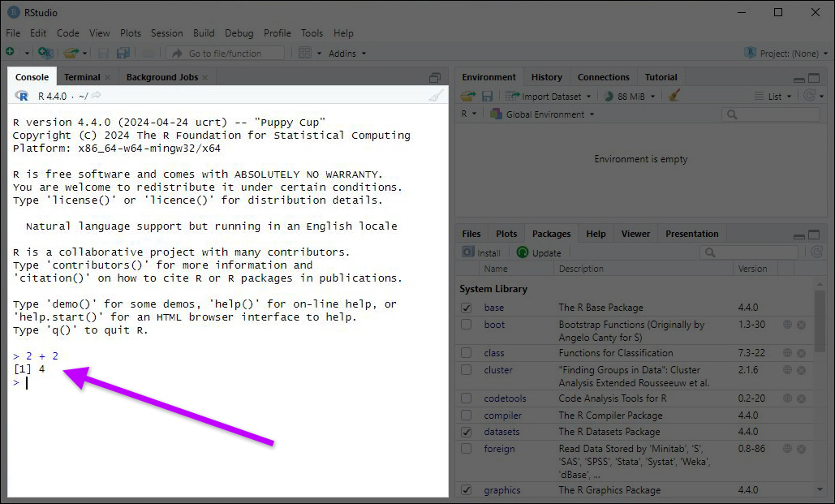Click the Save all documents icon
Viewport: 835px width, 504px height.
(123, 53)
